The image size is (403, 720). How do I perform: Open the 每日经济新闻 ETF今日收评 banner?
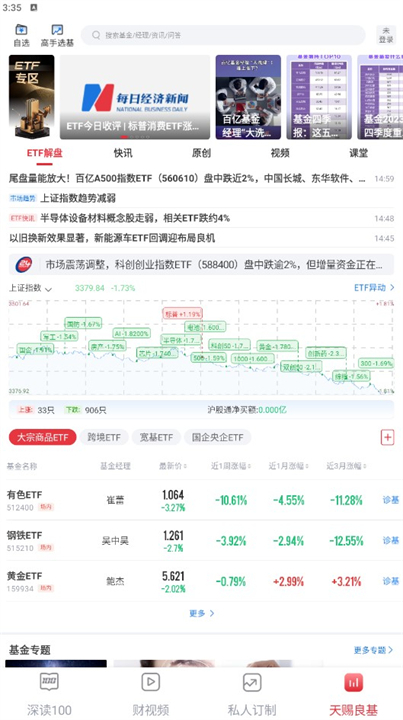click(135, 97)
